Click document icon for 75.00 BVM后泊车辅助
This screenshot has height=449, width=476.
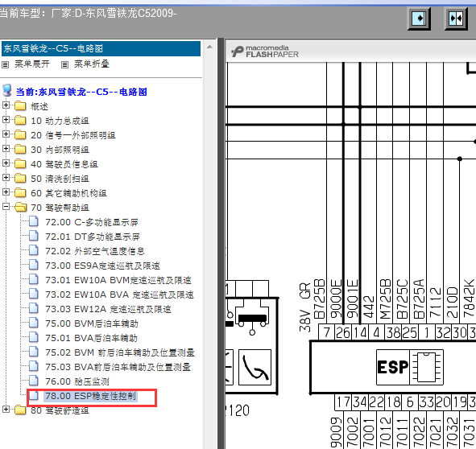[34, 323]
